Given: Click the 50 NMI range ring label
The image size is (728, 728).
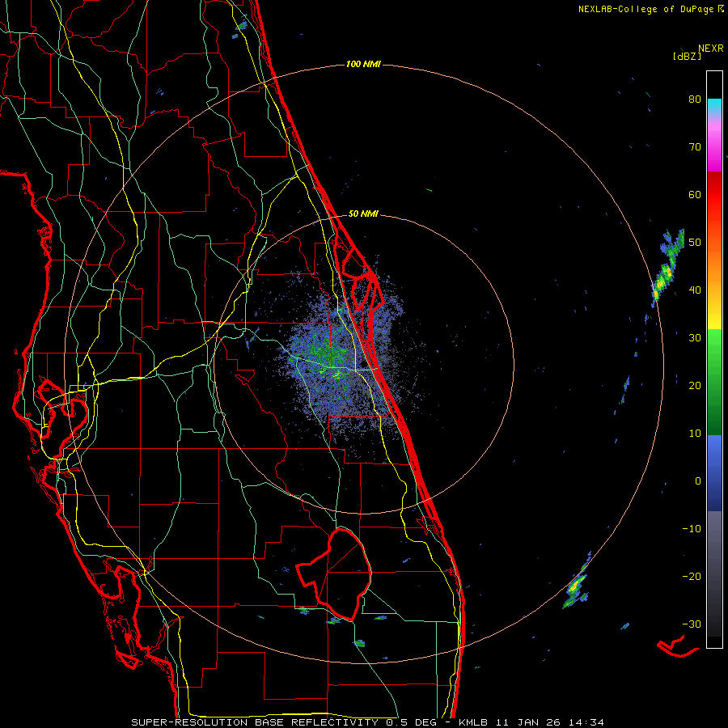Looking at the screenshot, I should pos(363,214).
